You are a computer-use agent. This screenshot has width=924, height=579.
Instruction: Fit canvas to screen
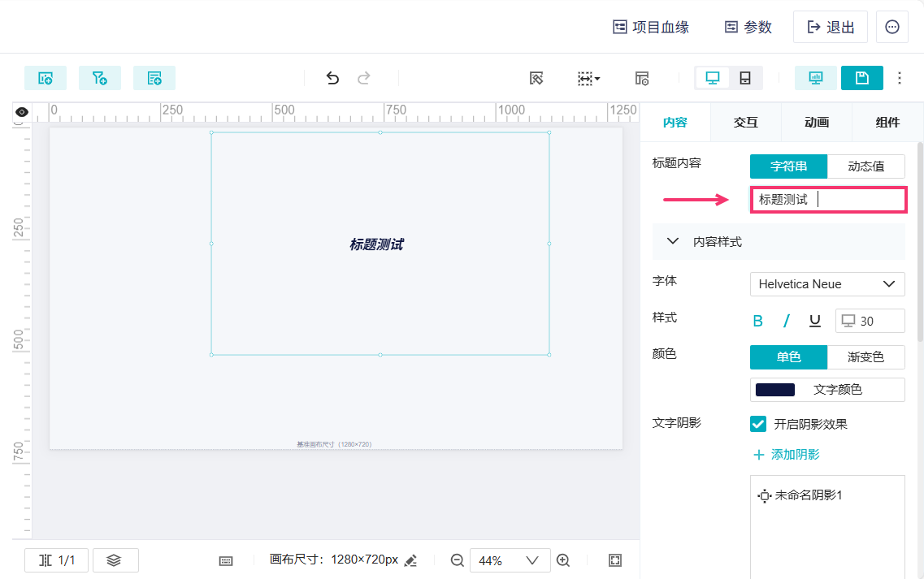point(614,560)
